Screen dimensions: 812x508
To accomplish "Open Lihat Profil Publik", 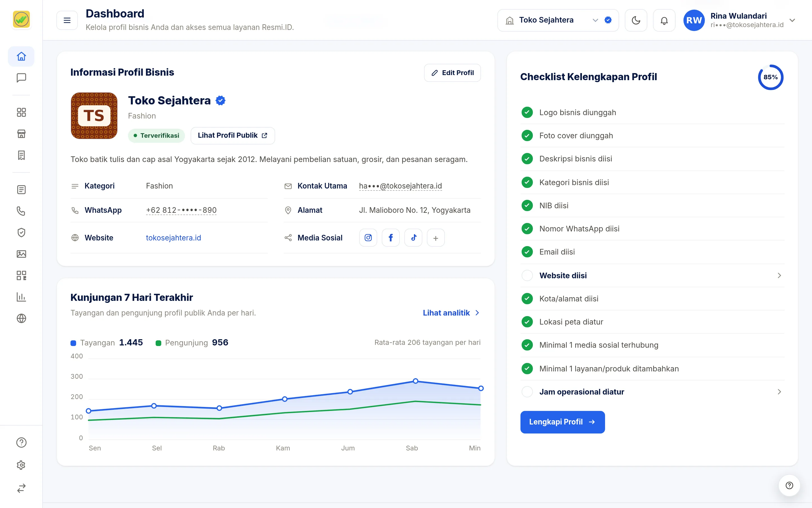I will (x=233, y=135).
